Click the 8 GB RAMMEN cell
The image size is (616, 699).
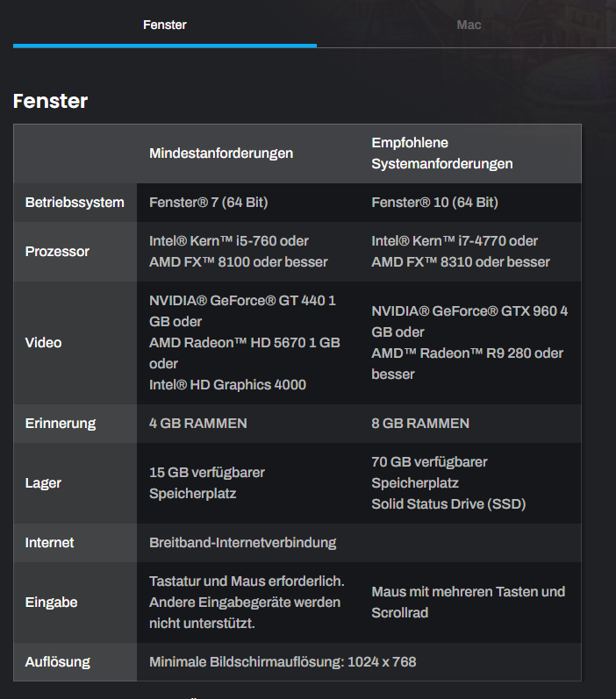[x=420, y=424]
